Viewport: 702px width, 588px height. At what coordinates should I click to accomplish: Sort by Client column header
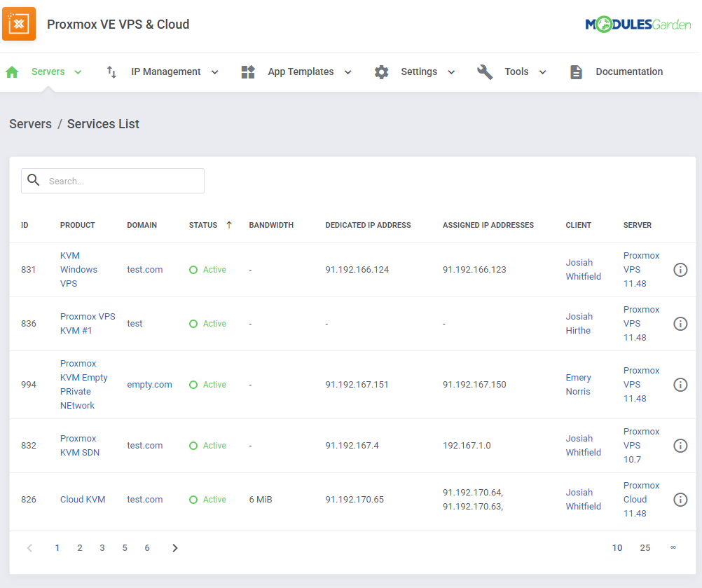pyautogui.click(x=579, y=225)
